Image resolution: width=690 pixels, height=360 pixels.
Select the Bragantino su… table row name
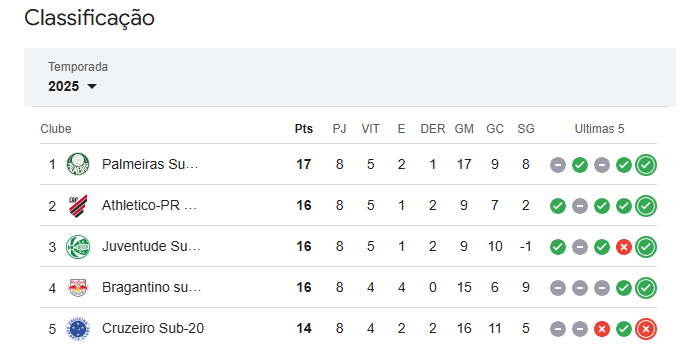(x=151, y=287)
